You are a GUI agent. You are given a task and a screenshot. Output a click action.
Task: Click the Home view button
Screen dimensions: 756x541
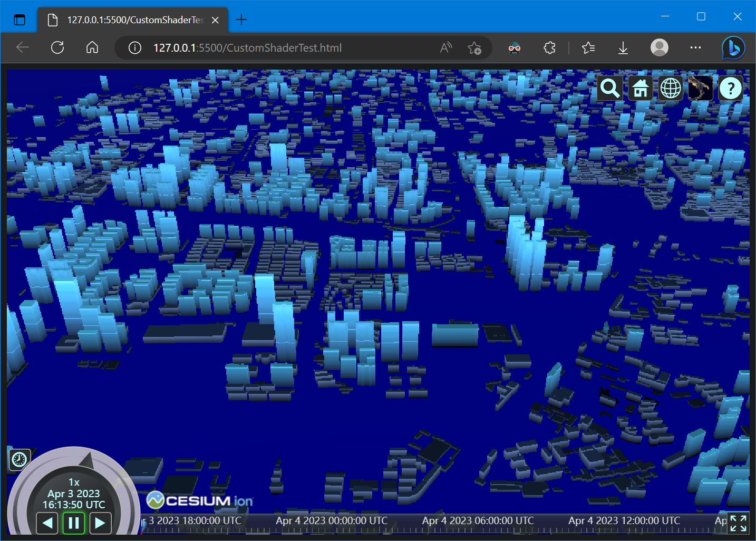640,89
